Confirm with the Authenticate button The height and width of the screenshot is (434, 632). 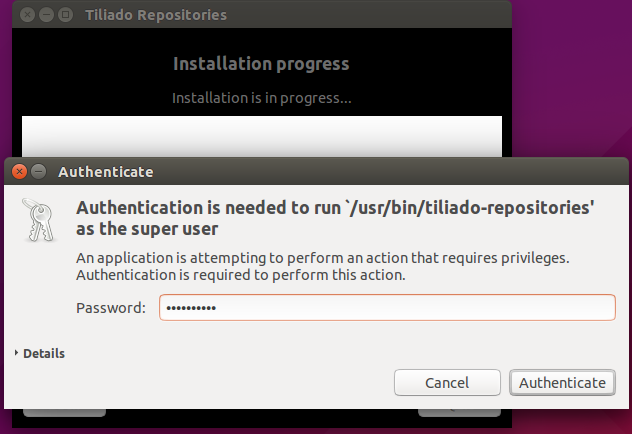(x=562, y=382)
